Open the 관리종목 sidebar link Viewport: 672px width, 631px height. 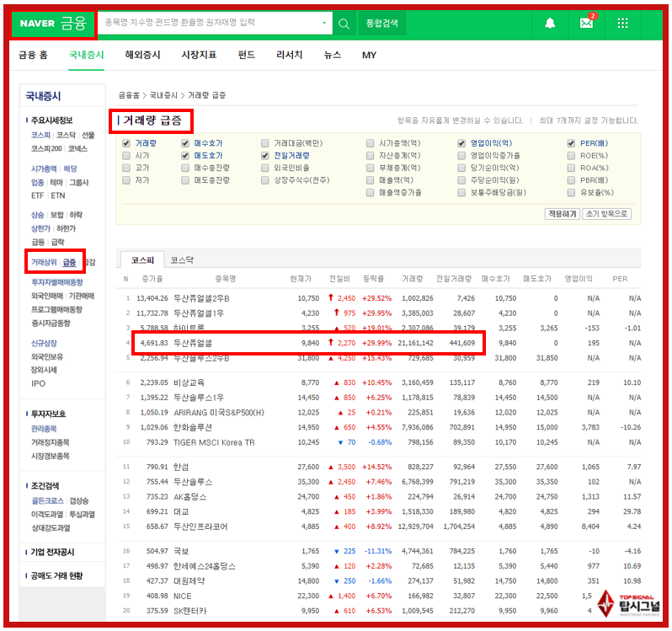coord(44,429)
